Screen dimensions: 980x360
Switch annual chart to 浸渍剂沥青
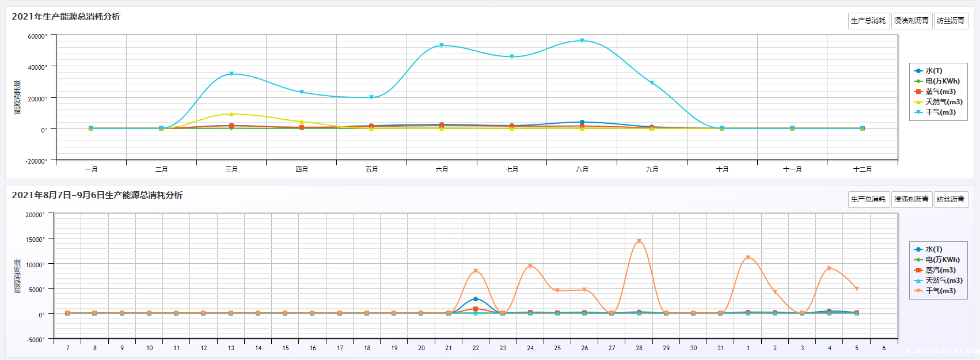911,21
